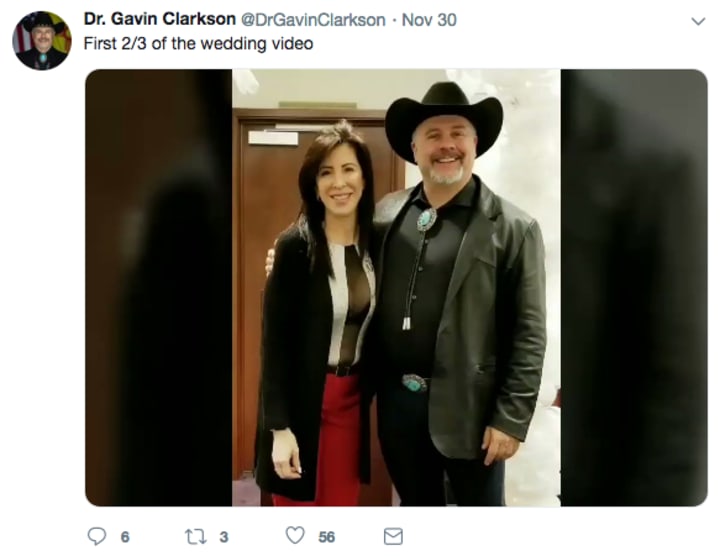This screenshot has height=556, width=720.
Task: Open the Dr. Gavin Clarkson display name
Action: [x=160, y=19]
